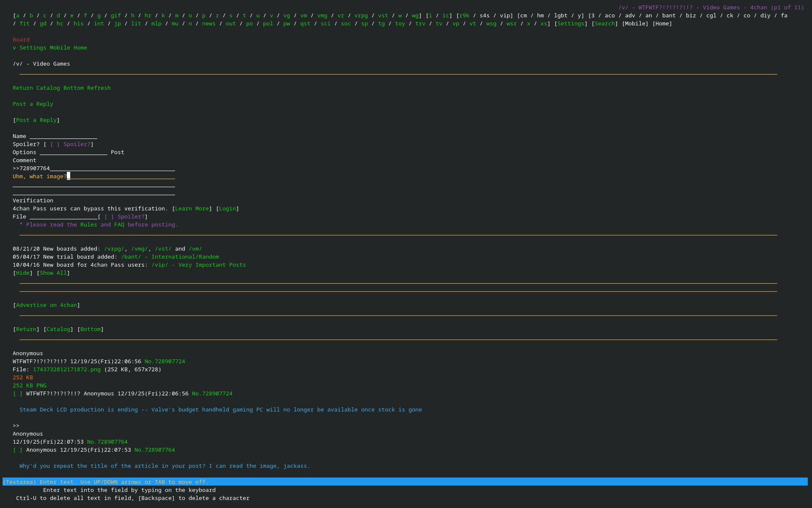Click the File upload field

click(63, 217)
